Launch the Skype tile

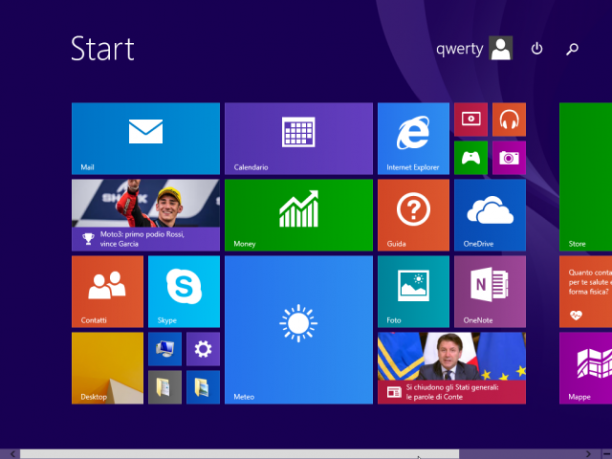(x=184, y=292)
